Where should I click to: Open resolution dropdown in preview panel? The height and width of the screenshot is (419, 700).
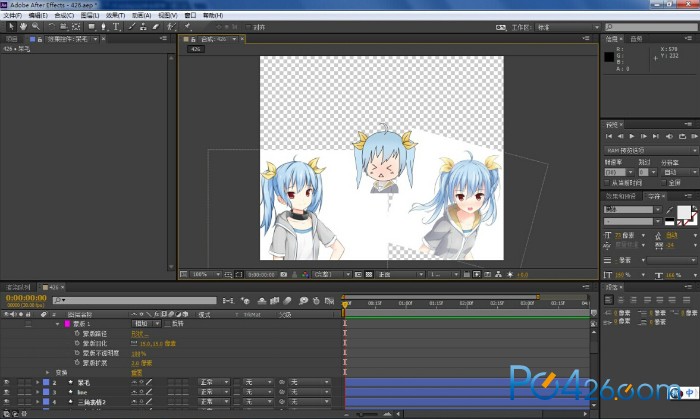679,172
